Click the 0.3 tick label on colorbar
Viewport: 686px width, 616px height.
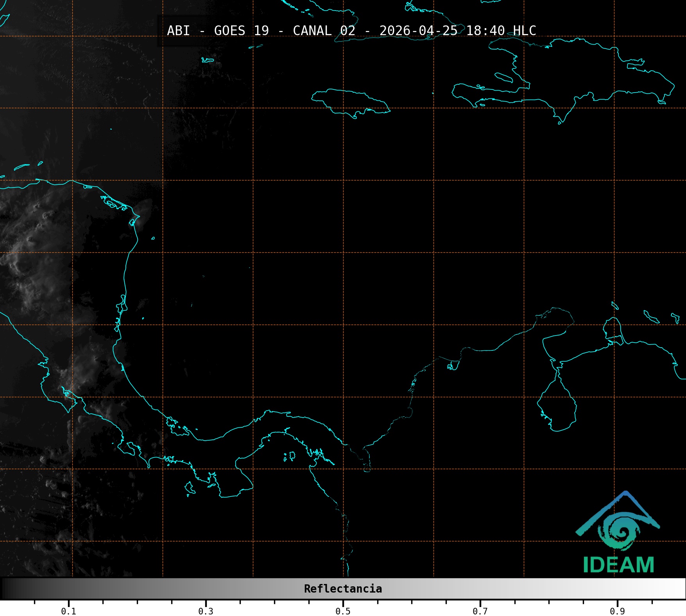[x=206, y=611]
